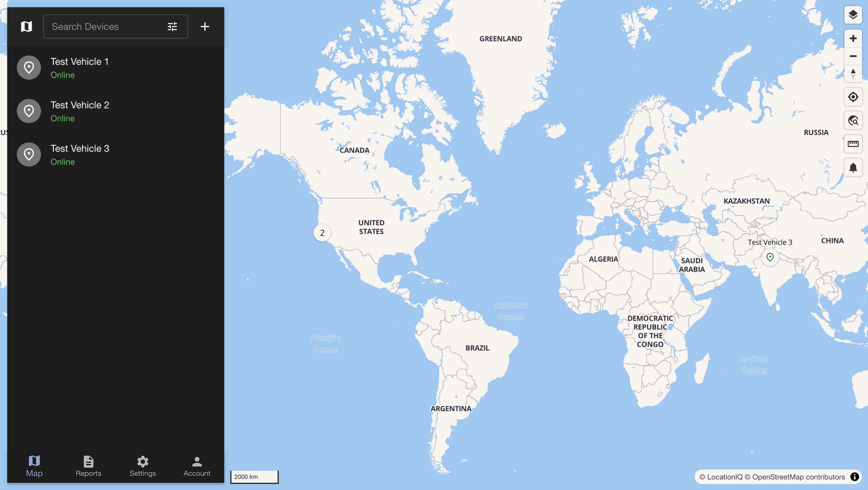This screenshot has width=868, height=490.
Task: Expand the cluster marker showing 2
Action: pyautogui.click(x=322, y=233)
